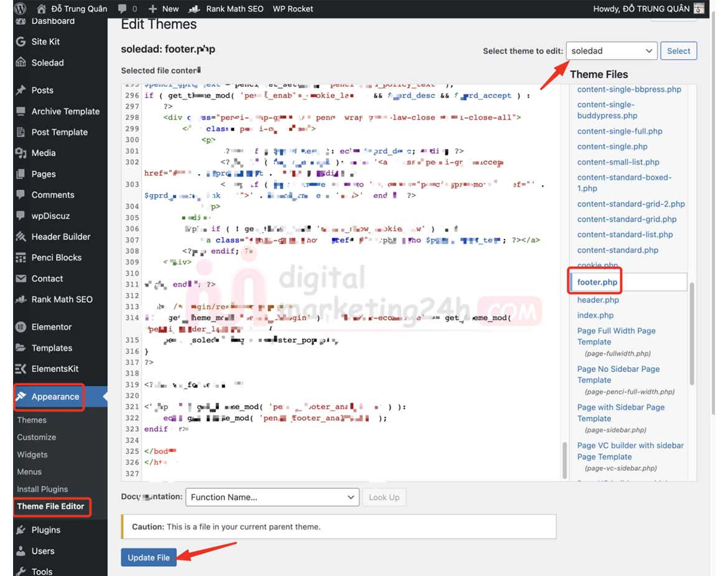
Task: Click the Soledad sidebar icon
Action: pyautogui.click(x=21, y=62)
